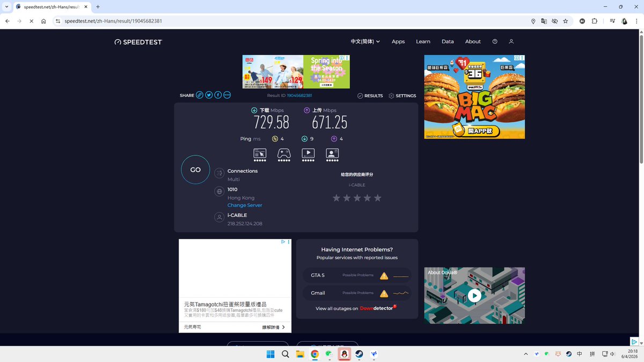
Task: Click the GTA 5 outage row
Action: pos(357,275)
